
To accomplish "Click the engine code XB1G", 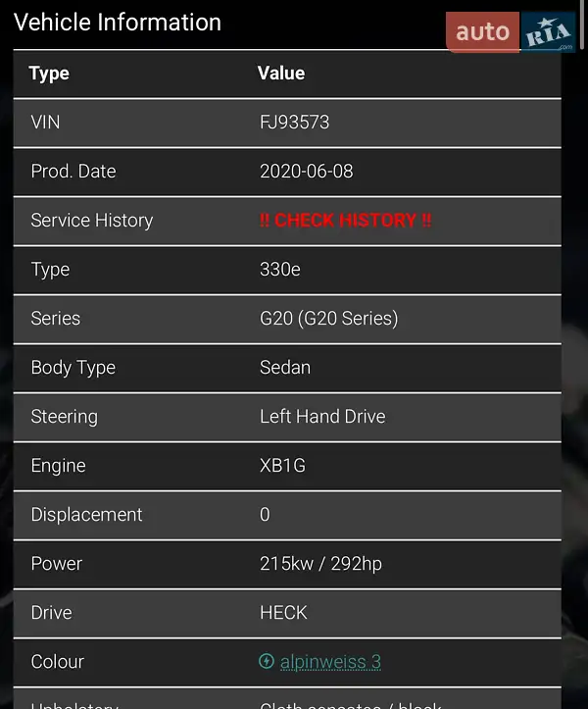I will [x=282, y=466].
